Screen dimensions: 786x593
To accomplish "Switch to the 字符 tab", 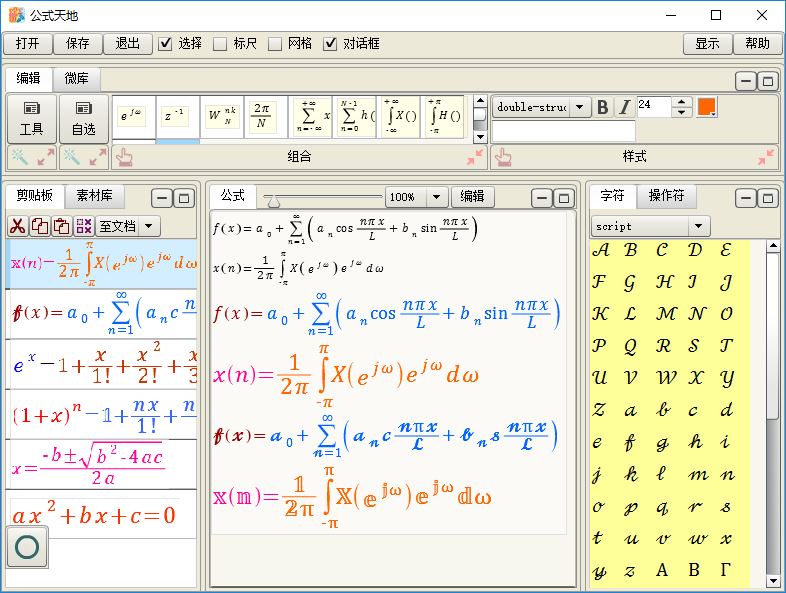I will click(612, 195).
